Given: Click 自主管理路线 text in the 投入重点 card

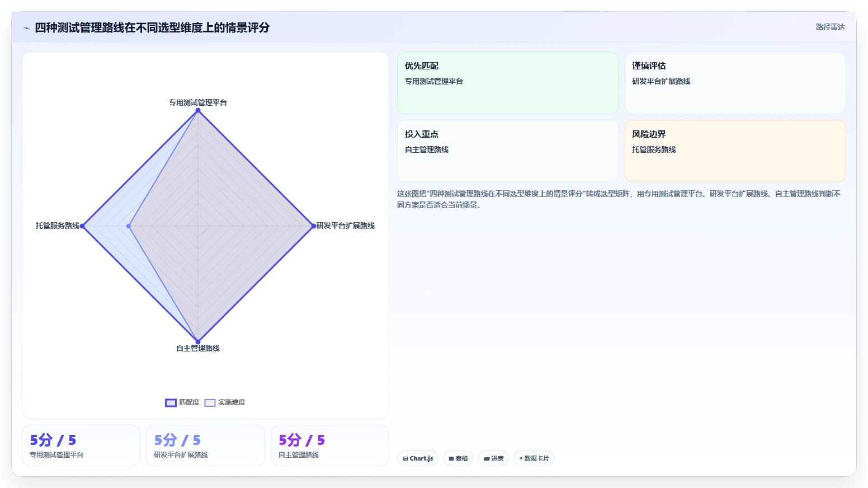Looking at the screenshot, I should 427,149.
